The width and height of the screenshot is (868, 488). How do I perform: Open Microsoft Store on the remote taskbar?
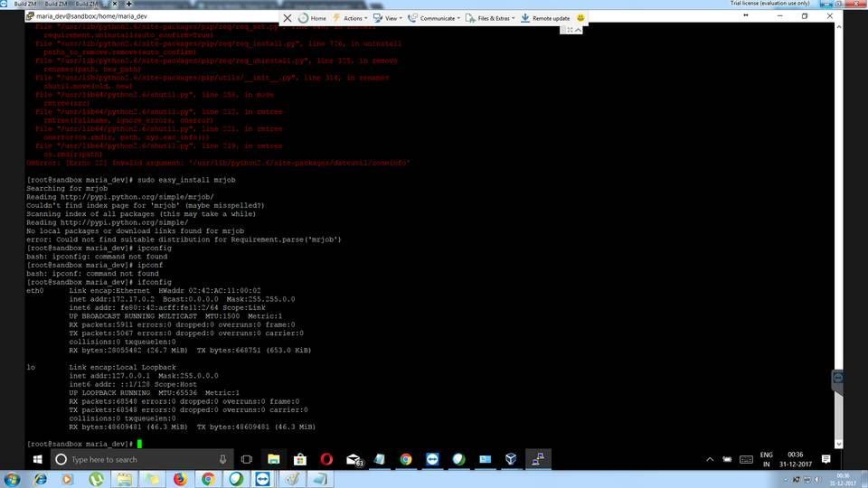pos(300,459)
